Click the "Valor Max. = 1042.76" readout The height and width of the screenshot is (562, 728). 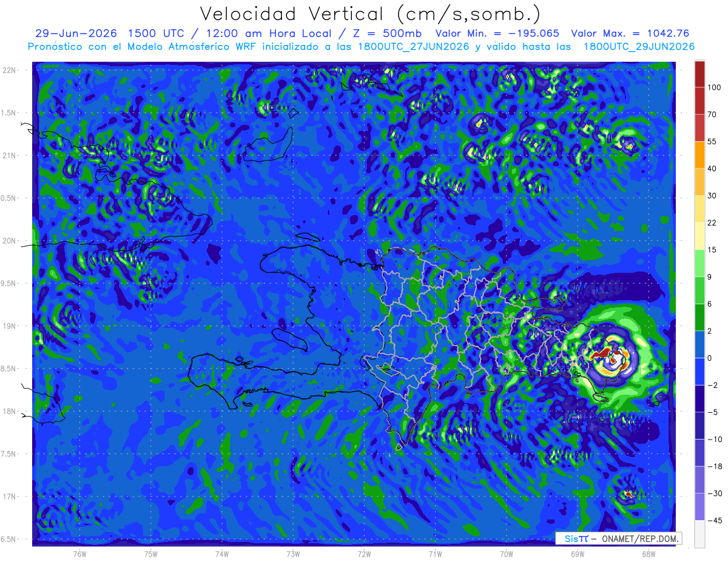click(x=630, y=33)
